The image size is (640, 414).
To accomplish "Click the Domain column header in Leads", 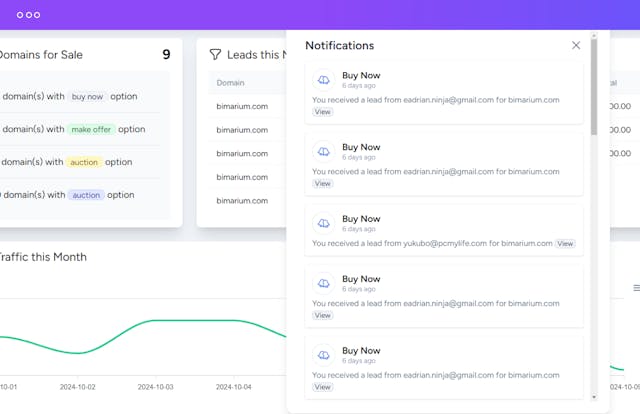I will click(230, 83).
